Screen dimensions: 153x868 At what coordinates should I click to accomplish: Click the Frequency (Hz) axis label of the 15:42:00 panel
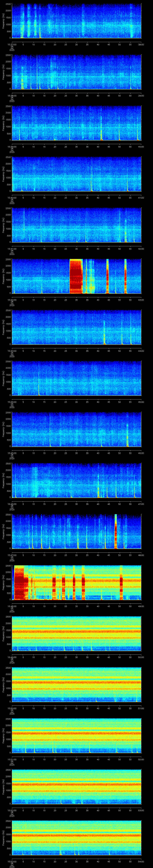[x=3, y=276]
